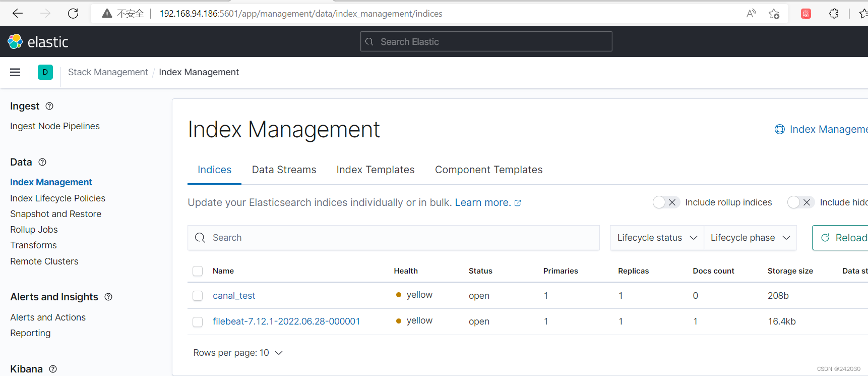Open Index Lifecycle Policies in sidebar
The image size is (868, 376).
coord(58,198)
